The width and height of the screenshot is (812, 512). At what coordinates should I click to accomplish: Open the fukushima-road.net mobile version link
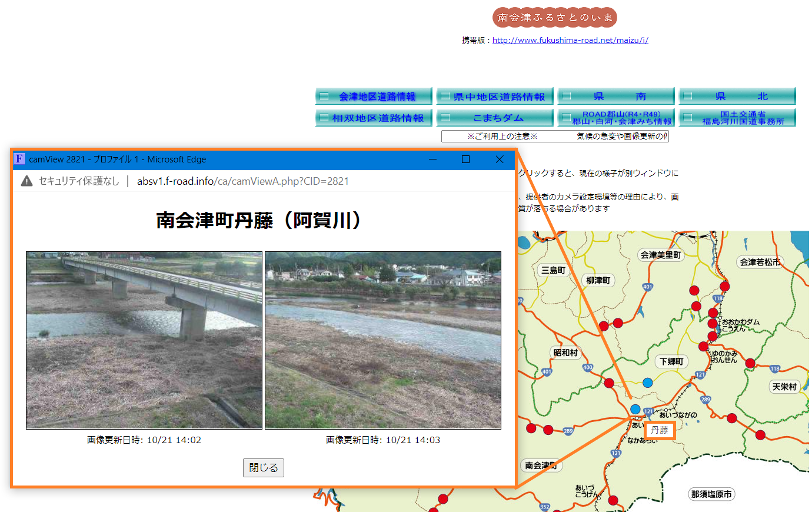[x=570, y=40]
